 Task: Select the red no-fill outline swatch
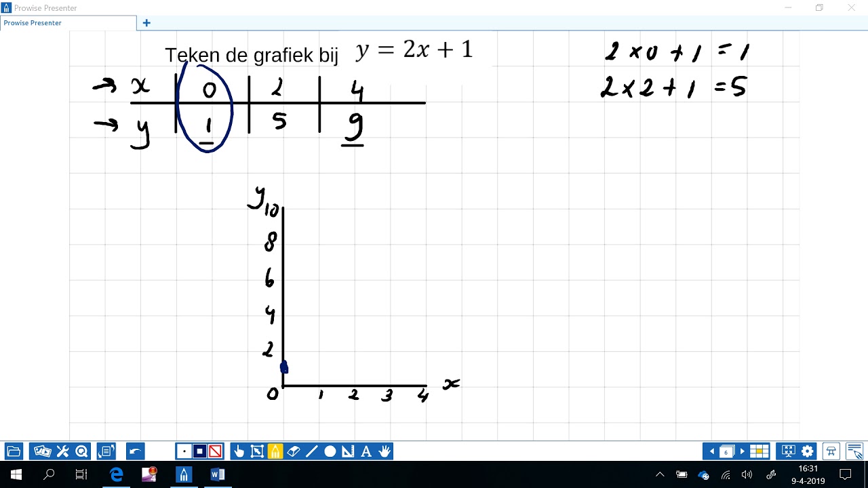click(x=215, y=451)
